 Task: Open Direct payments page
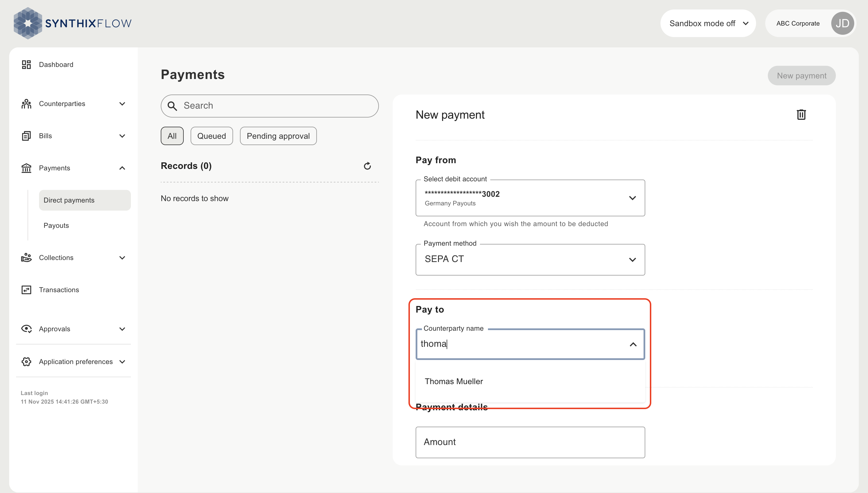coord(85,200)
